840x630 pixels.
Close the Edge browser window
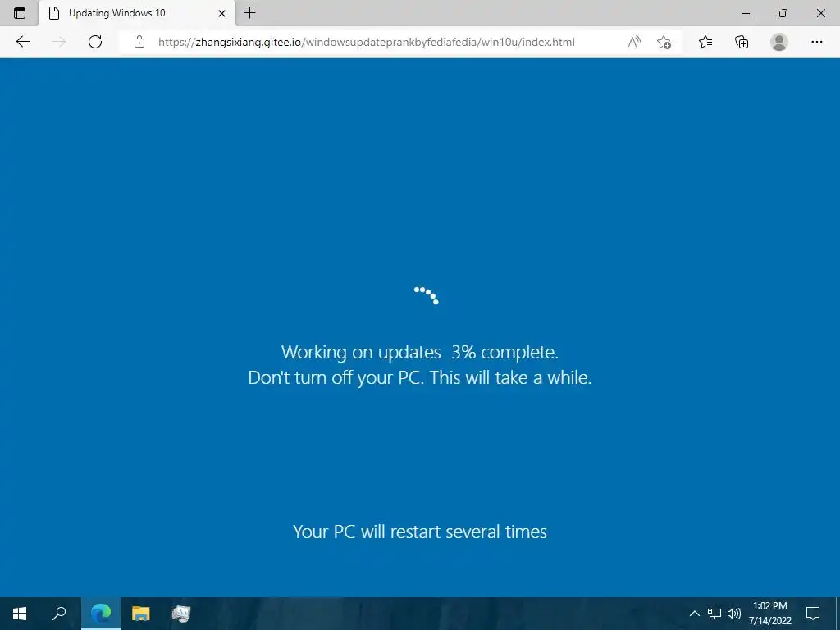click(x=820, y=13)
